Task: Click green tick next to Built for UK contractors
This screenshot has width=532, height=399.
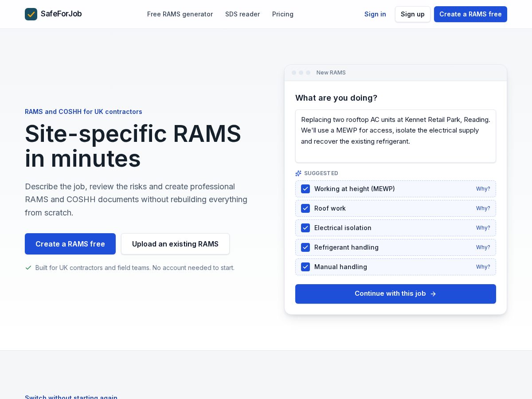Action: pyautogui.click(x=28, y=268)
